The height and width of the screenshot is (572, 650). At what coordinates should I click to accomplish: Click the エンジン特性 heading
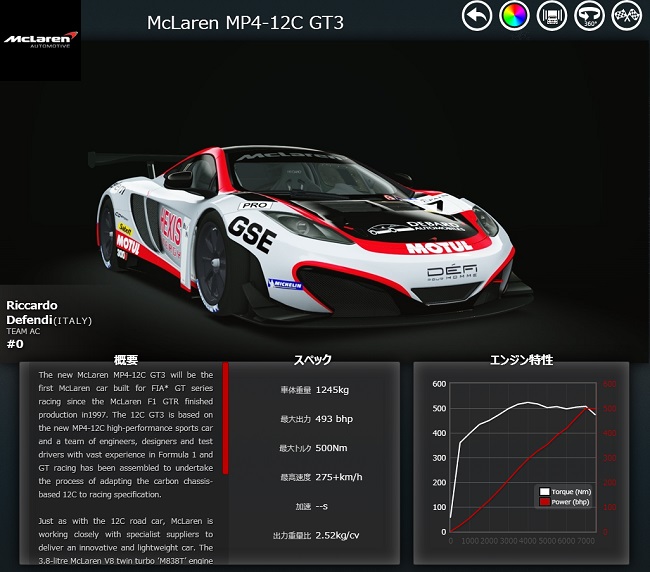click(x=521, y=359)
